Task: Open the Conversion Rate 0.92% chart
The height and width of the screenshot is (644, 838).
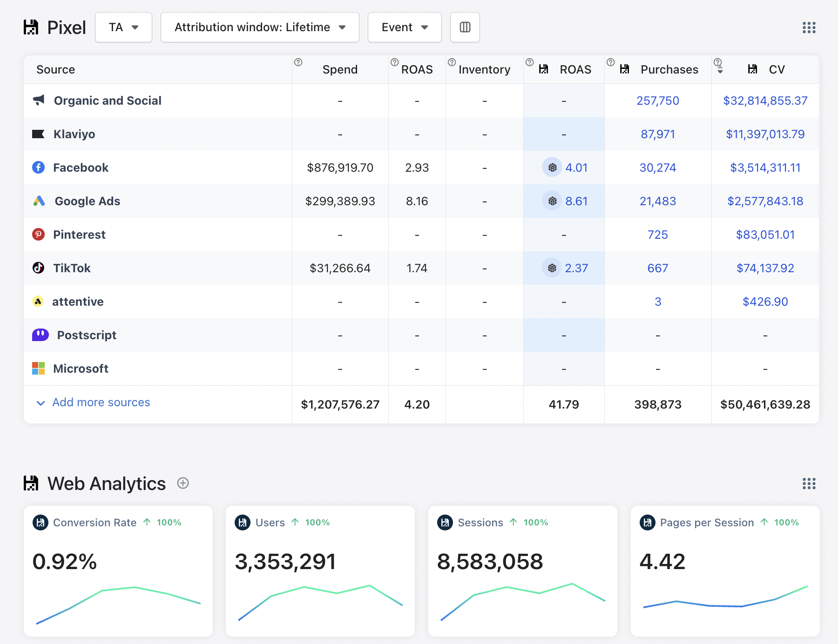Action: (118, 605)
